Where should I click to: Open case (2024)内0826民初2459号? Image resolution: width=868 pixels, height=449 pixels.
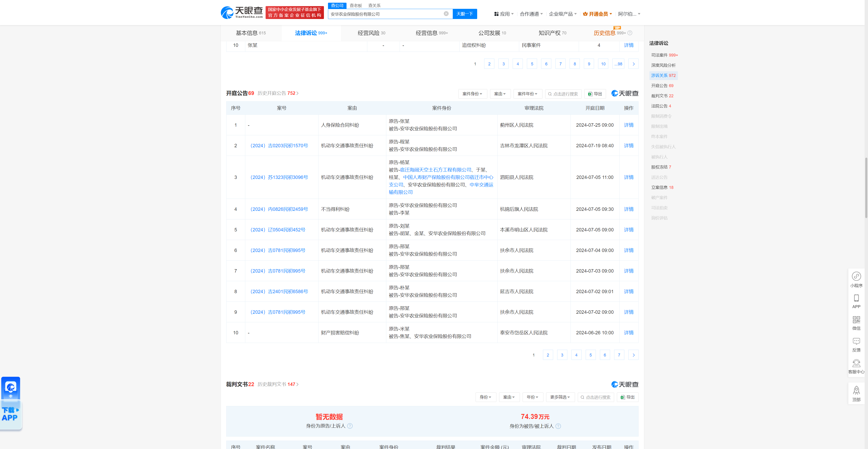pyautogui.click(x=279, y=209)
